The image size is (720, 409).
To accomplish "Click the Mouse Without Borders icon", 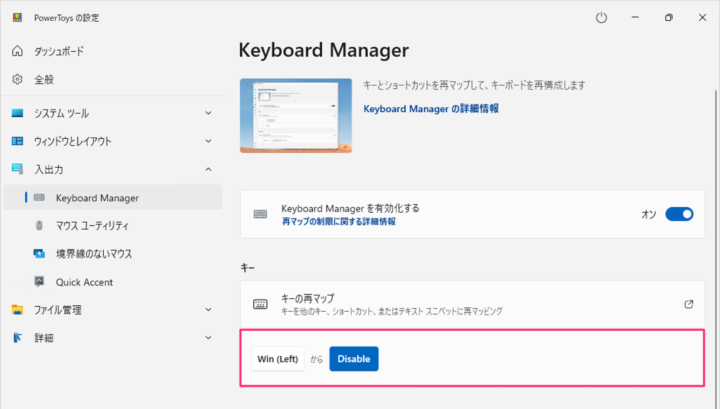I will pyautogui.click(x=39, y=253).
